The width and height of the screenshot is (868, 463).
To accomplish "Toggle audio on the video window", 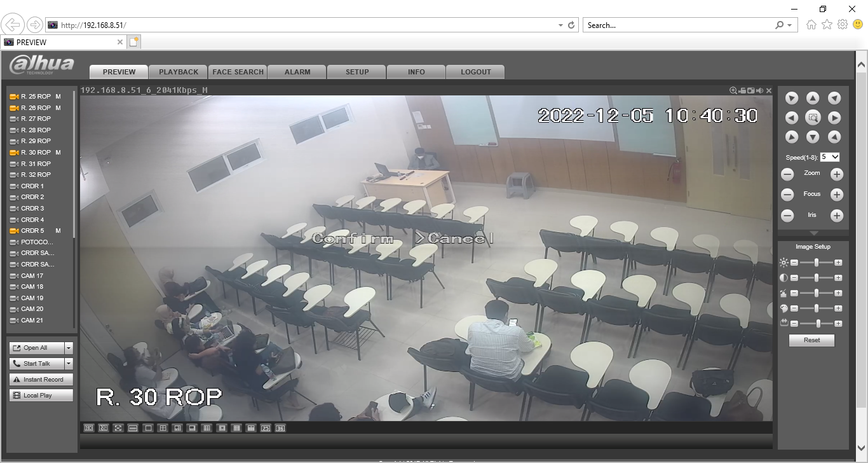I will (759, 90).
